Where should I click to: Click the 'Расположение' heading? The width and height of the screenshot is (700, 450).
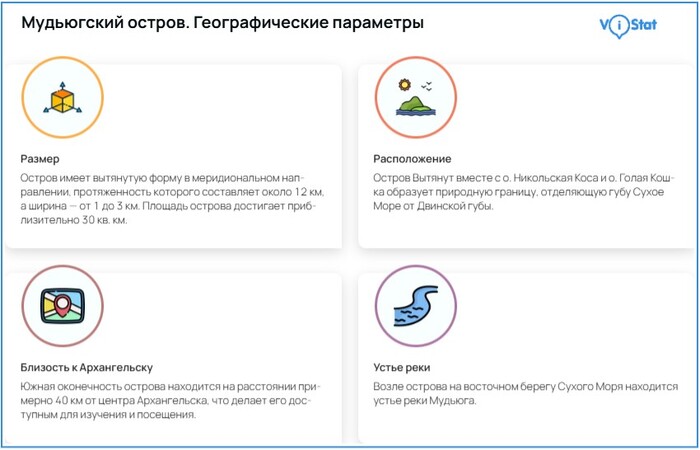(412, 159)
